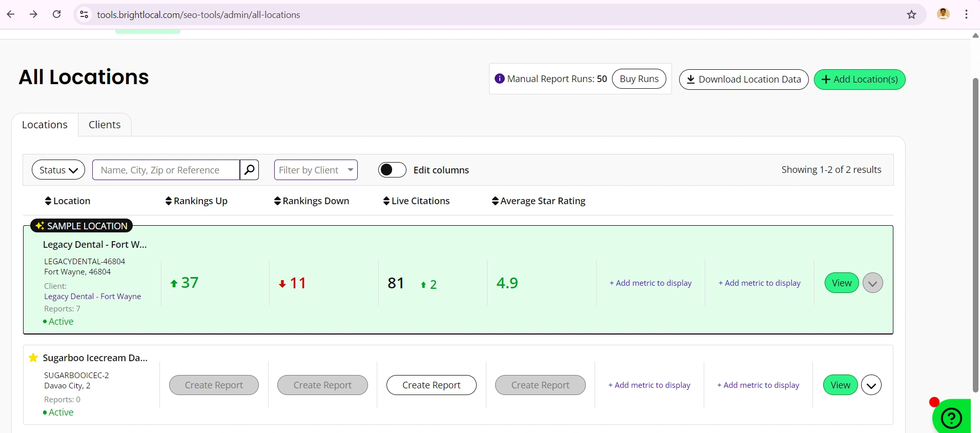Sort by Average Star Rating column
The image size is (980, 433).
coord(539,201)
